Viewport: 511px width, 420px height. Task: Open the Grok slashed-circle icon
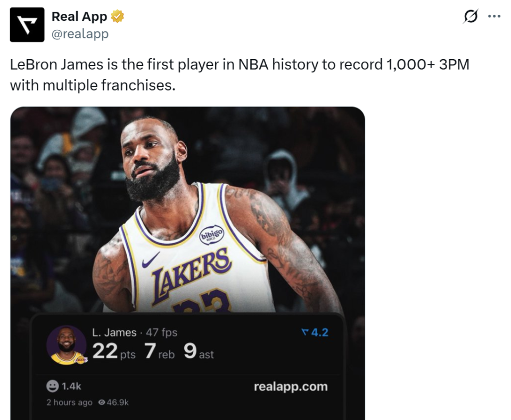(471, 17)
